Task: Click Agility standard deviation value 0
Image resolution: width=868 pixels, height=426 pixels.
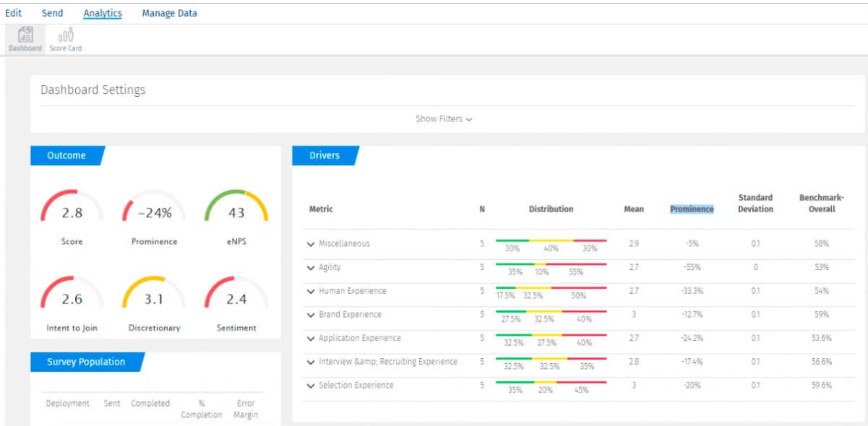Action: [x=755, y=268]
